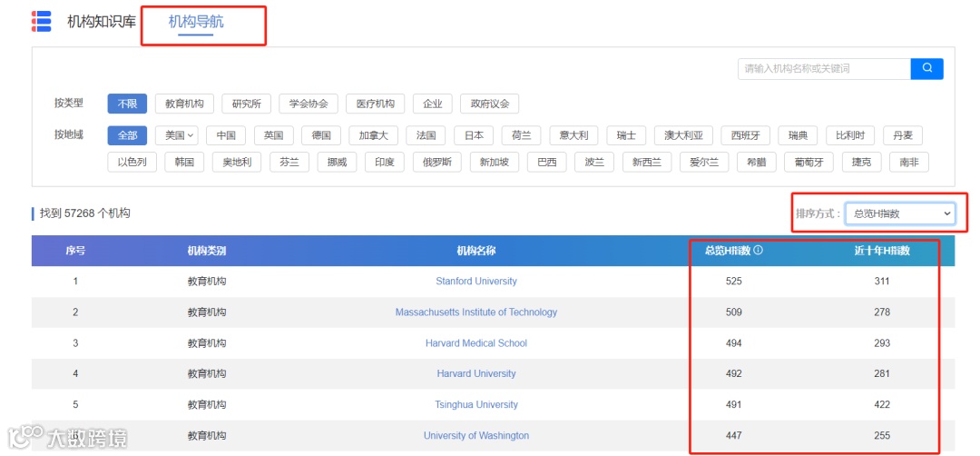Filter region by 瑞典

tap(799, 135)
